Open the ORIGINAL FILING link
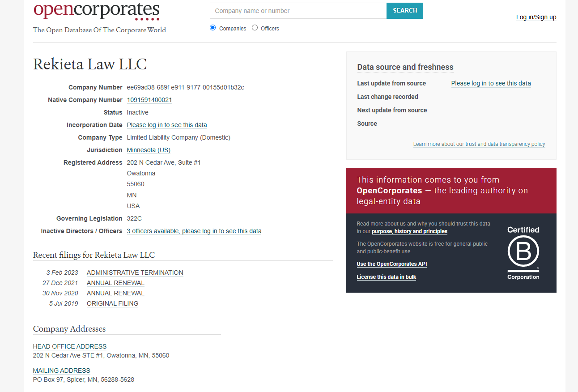 (x=113, y=303)
